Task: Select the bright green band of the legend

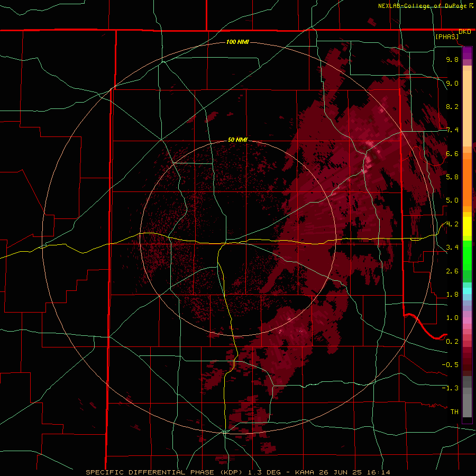Action: (x=467, y=255)
